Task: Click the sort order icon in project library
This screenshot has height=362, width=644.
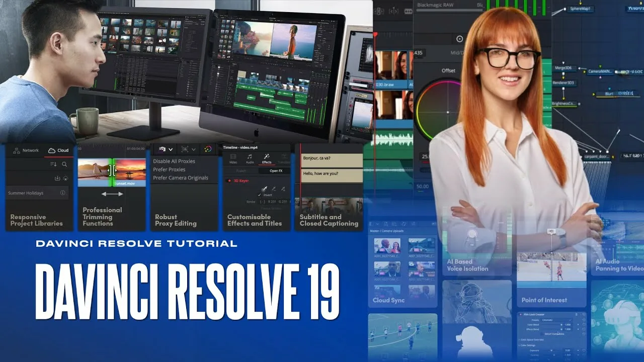Action: click(x=53, y=164)
